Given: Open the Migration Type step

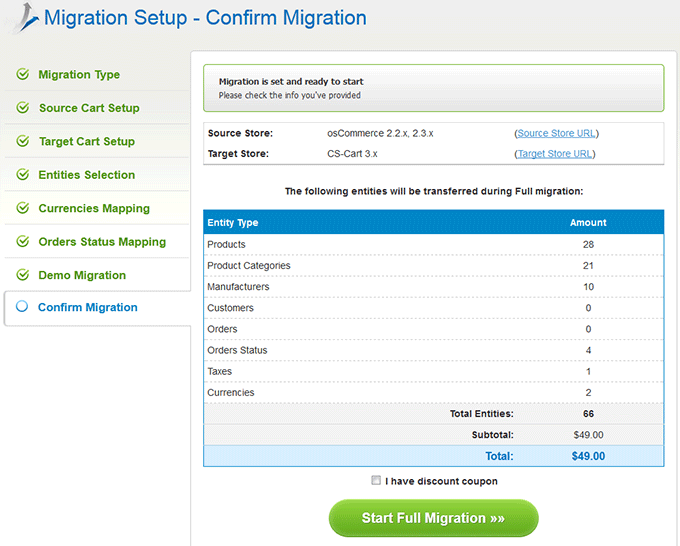Looking at the screenshot, I should coord(79,75).
